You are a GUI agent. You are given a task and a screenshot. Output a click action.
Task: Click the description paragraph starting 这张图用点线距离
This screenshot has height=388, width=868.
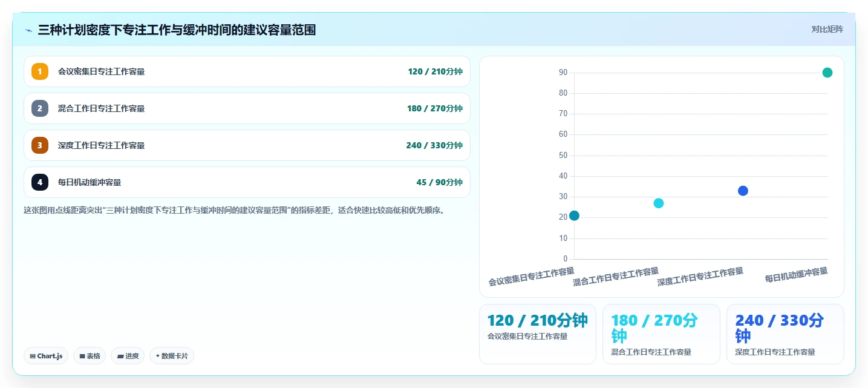coord(234,211)
